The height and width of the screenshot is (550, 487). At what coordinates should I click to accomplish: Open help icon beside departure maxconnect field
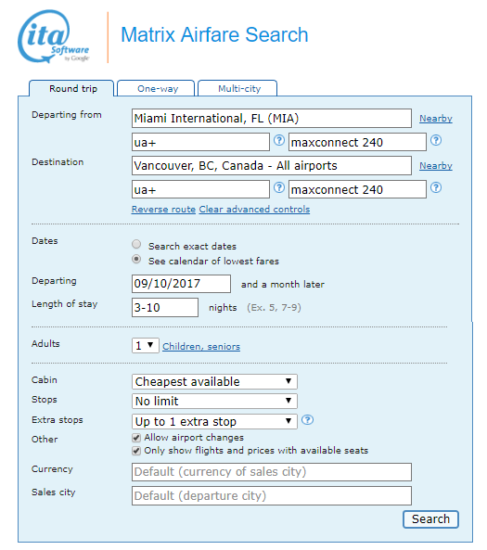[x=436, y=141]
